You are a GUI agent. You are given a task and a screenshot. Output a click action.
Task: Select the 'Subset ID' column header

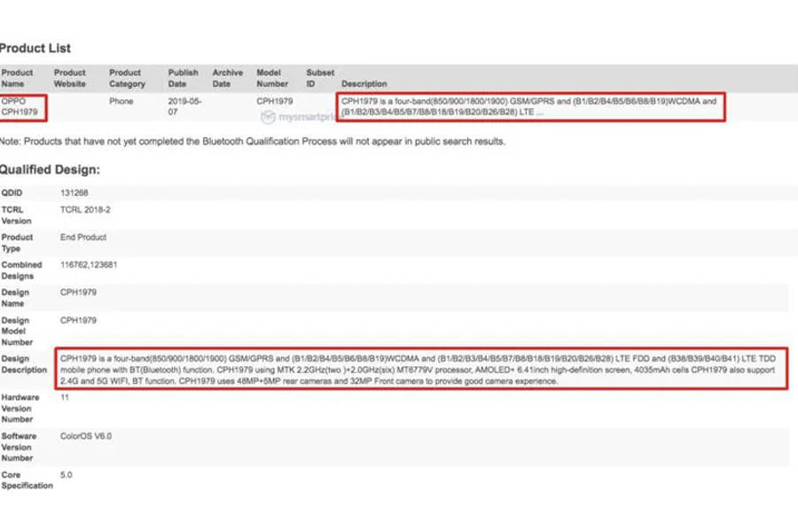click(x=320, y=78)
